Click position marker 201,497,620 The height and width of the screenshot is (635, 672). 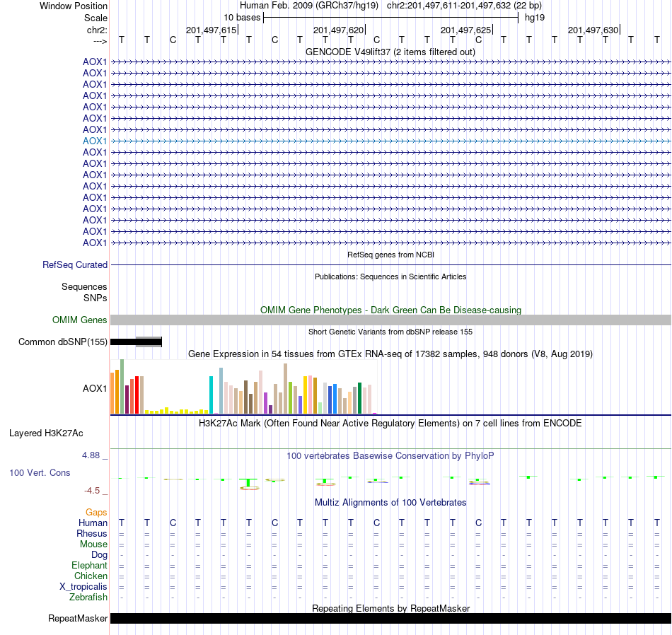[x=339, y=30]
